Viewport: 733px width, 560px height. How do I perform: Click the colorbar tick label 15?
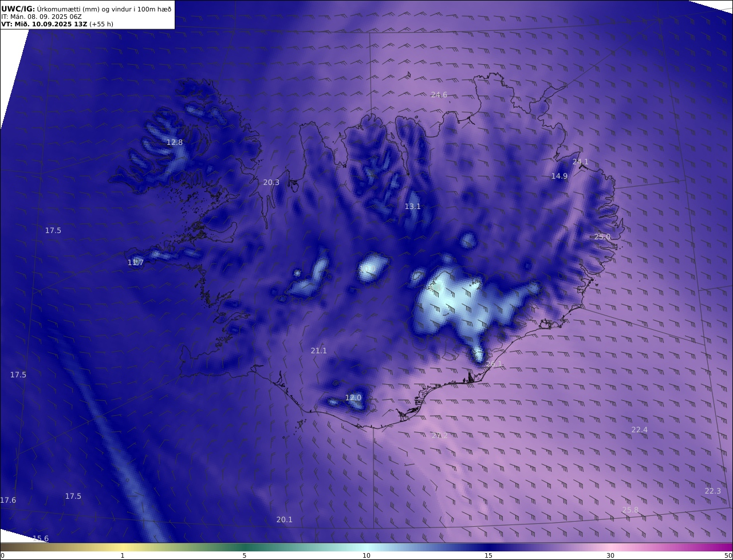488,555
